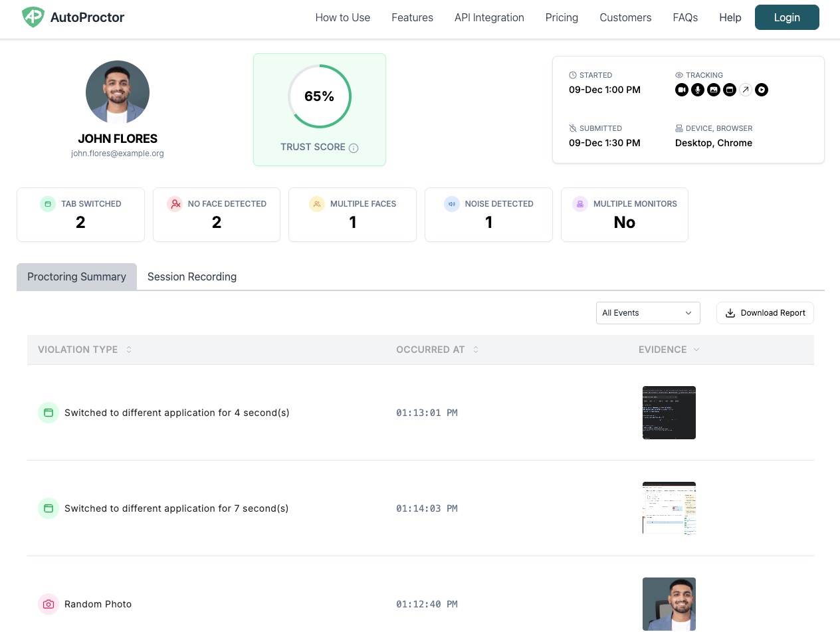The image size is (840, 632).
Task: Click the Random Photo row label
Action: (x=98, y=604)
